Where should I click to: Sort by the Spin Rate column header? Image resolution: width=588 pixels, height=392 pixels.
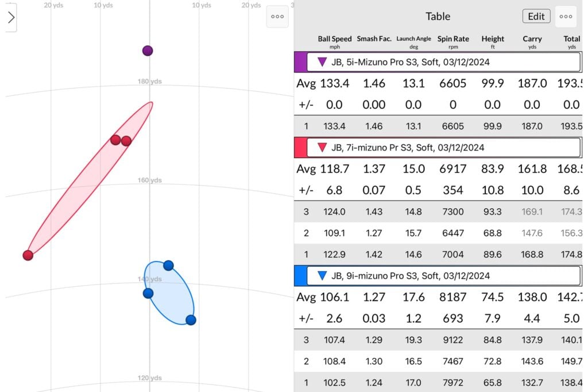(453, 42)
